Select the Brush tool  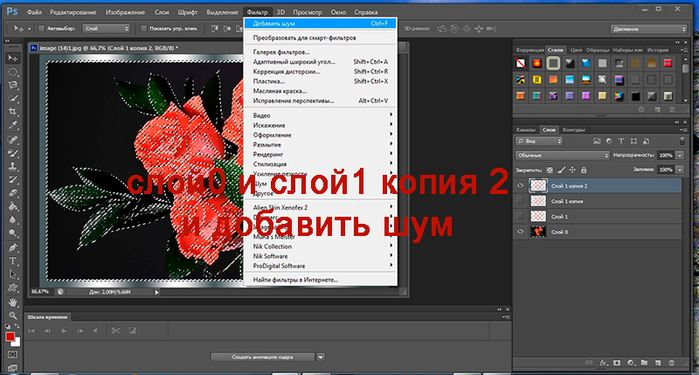point(12,153)
